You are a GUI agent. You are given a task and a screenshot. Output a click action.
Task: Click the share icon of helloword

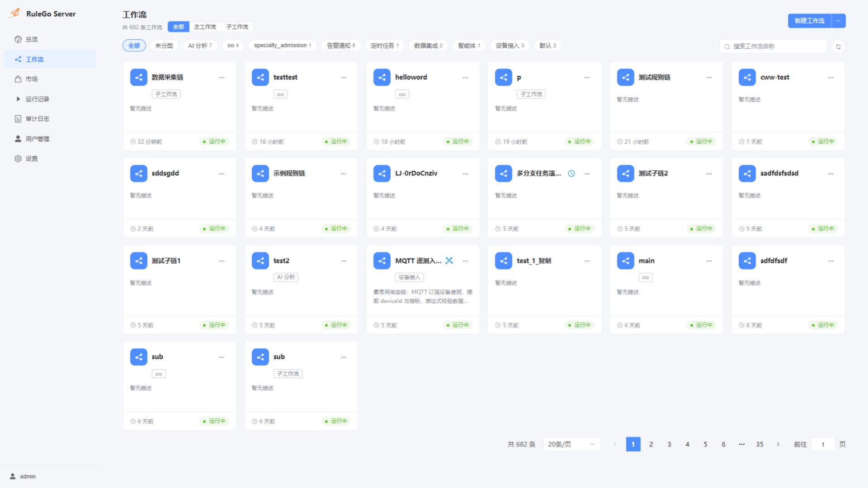(382, 77)
